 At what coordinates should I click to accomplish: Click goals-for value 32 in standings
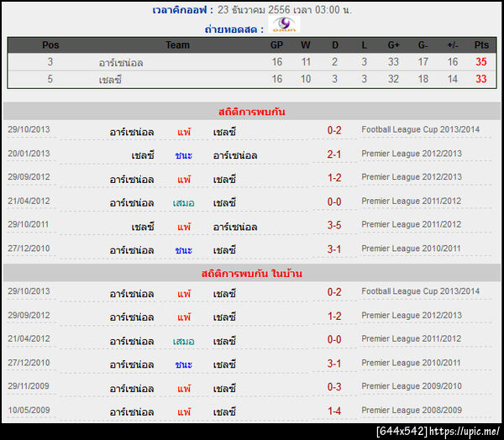(x=393, y=79)
